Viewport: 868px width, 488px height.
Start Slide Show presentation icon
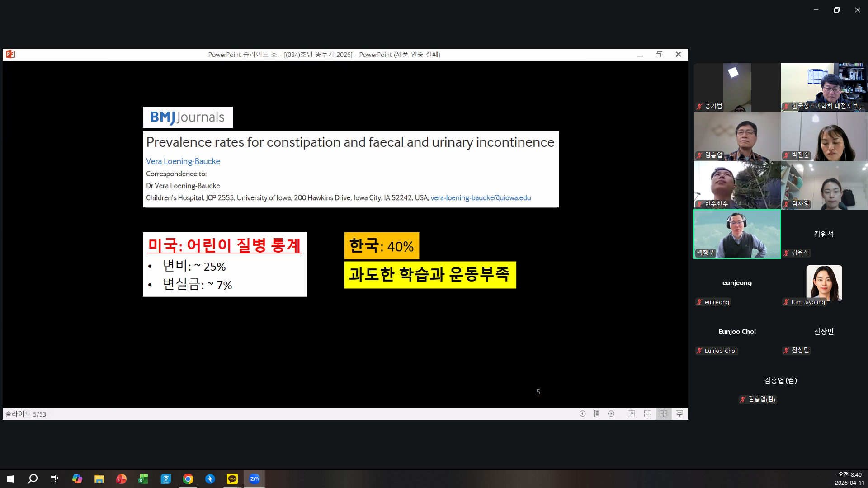679,413
